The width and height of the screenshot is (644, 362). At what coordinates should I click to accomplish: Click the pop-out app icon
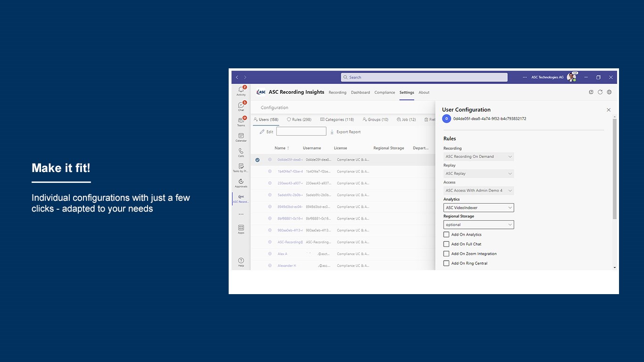(591, 92)
